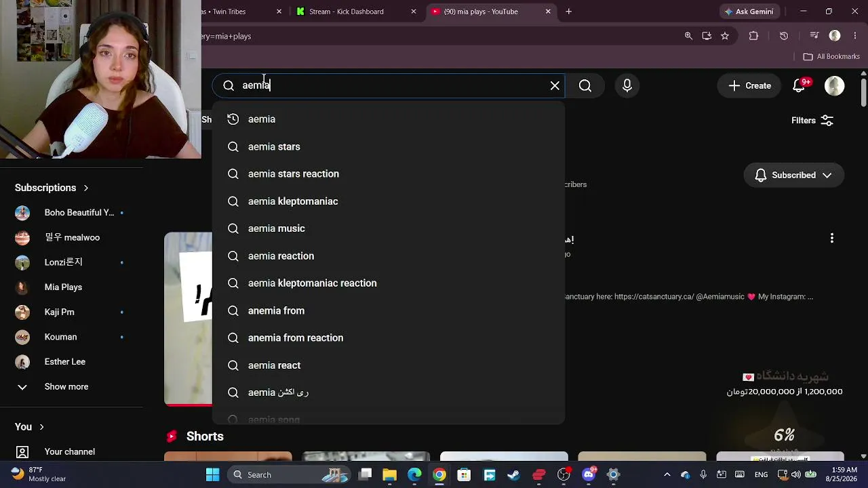Open the browser Extensions puzzle icon
868x488 pixels.
(x=753, y=36)
